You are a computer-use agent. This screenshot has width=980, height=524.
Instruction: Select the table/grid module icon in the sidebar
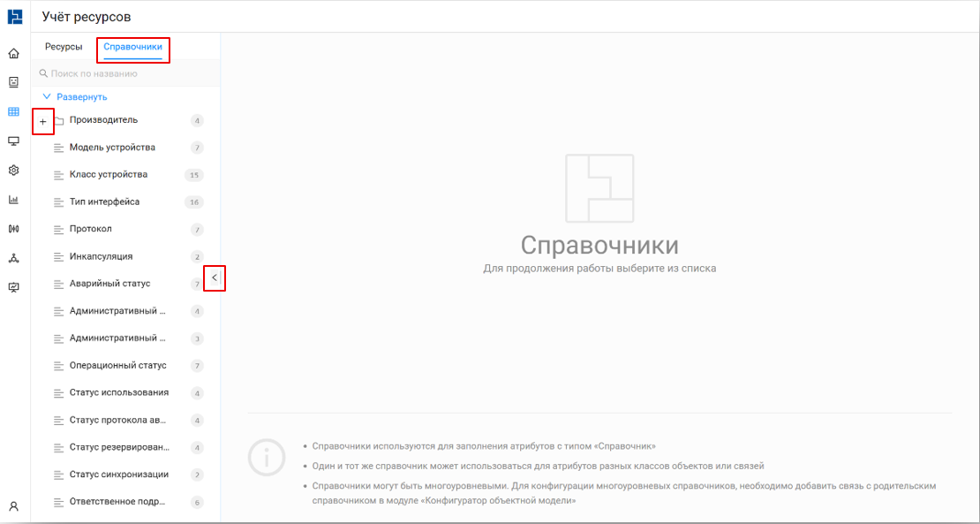click(13, 111)
